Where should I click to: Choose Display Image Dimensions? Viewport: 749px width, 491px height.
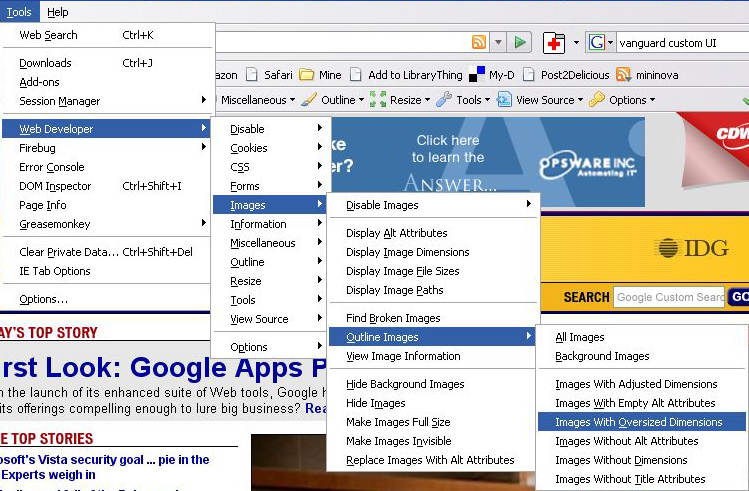433,252
